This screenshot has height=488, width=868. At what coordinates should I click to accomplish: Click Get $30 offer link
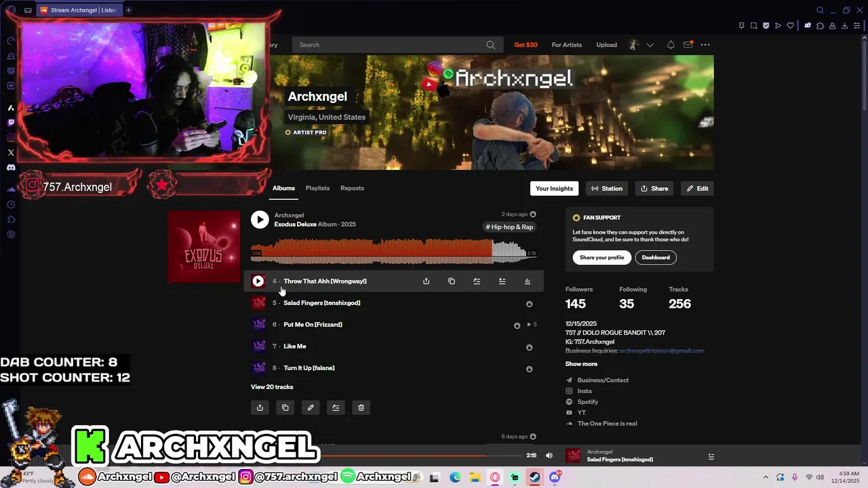526,45
